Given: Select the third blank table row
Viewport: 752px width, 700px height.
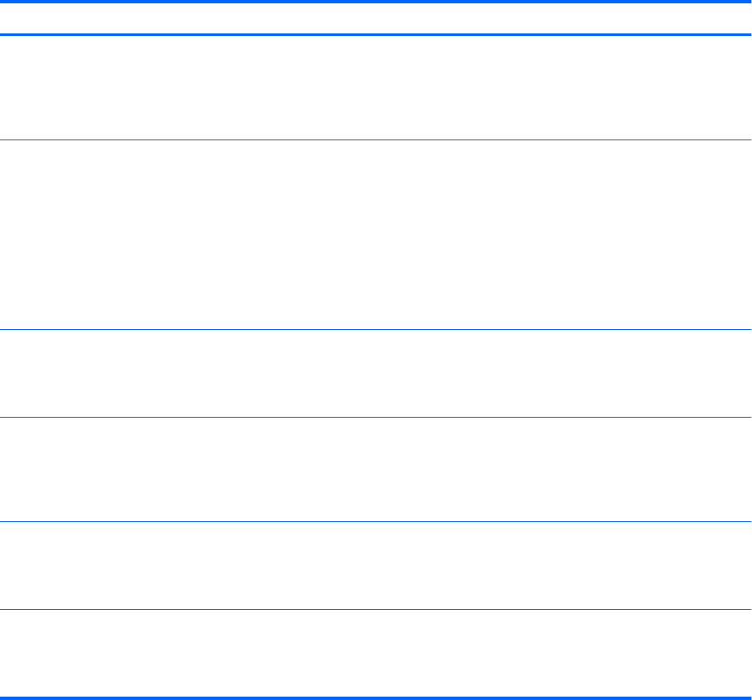Looking at the screenshot, I should pyautogui.click(x=376, y=373).
